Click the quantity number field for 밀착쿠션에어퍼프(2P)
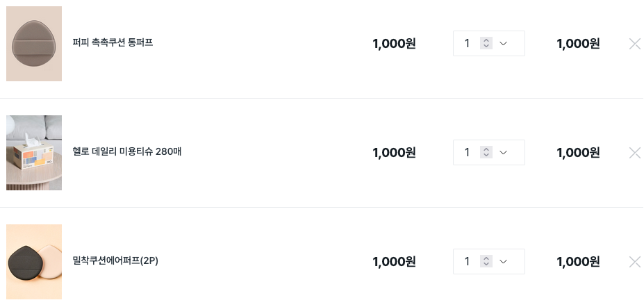644x307 pixels. 468,262
